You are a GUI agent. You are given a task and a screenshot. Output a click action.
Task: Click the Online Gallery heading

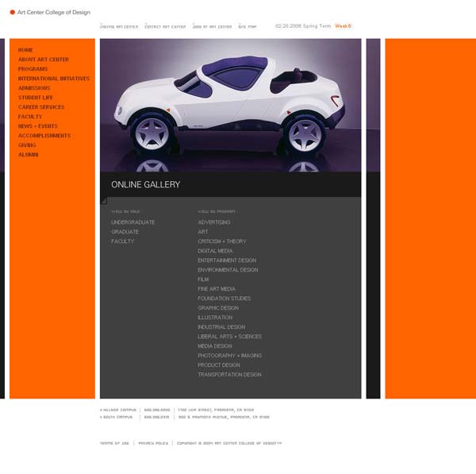pos(146,185)
